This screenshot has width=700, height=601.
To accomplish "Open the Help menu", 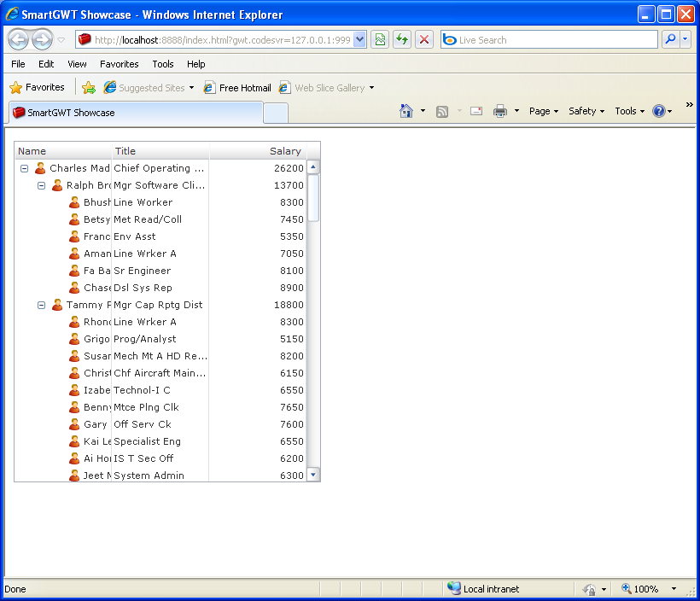I will click(x=196, y=64).
